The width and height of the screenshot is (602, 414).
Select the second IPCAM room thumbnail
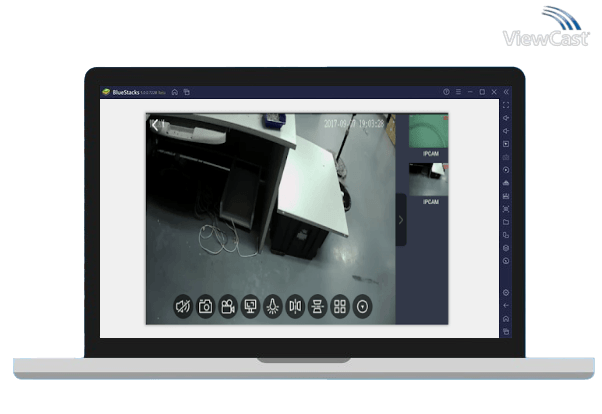(x=428, y=179)
